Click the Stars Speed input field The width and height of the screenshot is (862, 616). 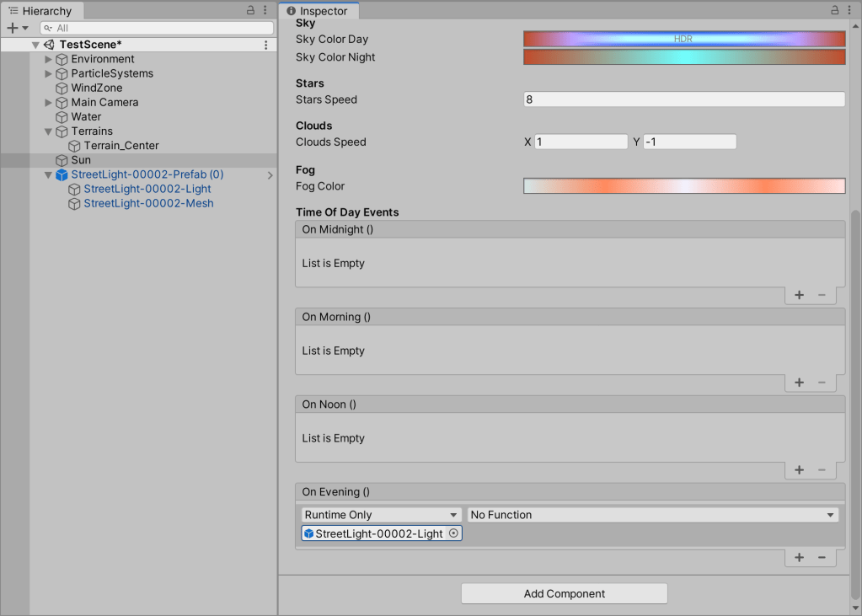683,99
